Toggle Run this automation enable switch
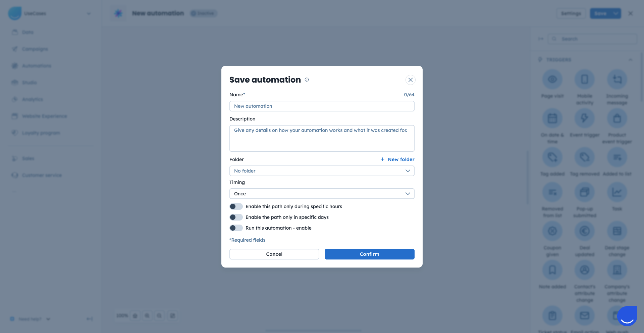This screenshot has width=644, height=333. (236, 228)
